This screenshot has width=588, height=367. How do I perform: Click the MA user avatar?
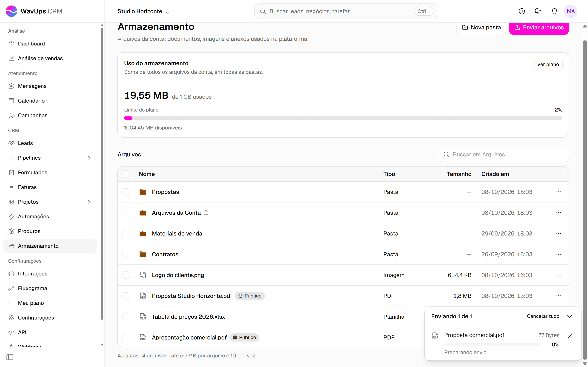pyautogui.click(x=570, y=11)
